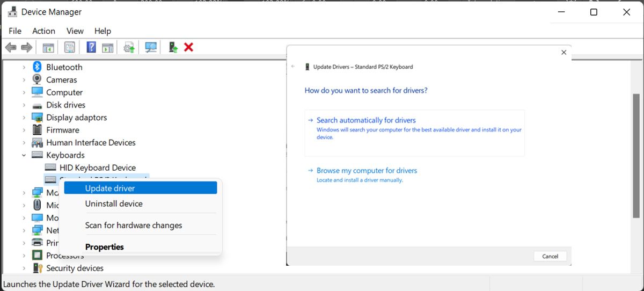This screenshot has height=291, width=644.
Task: Choose Uninstall device from context menu
Action: pyautogui.click(x=114, y=204)
